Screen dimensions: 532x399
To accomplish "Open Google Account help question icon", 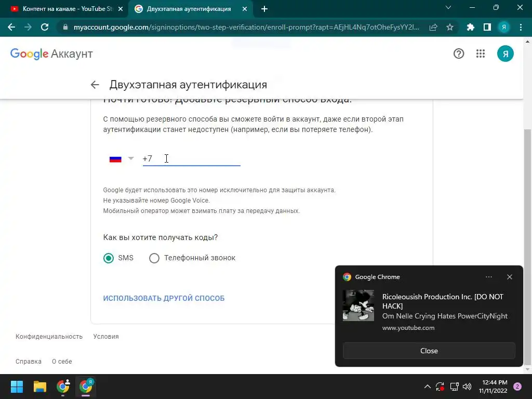I will (x=459, y=54).
